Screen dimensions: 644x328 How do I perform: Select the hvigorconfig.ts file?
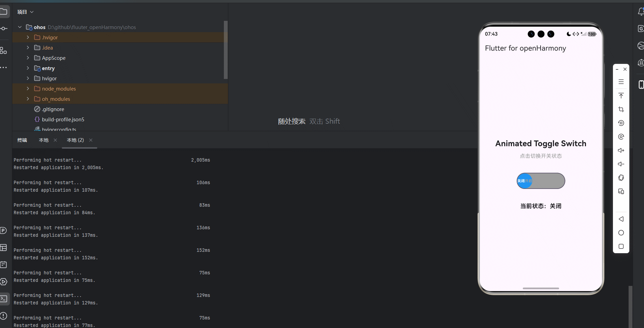click(59, 129)
